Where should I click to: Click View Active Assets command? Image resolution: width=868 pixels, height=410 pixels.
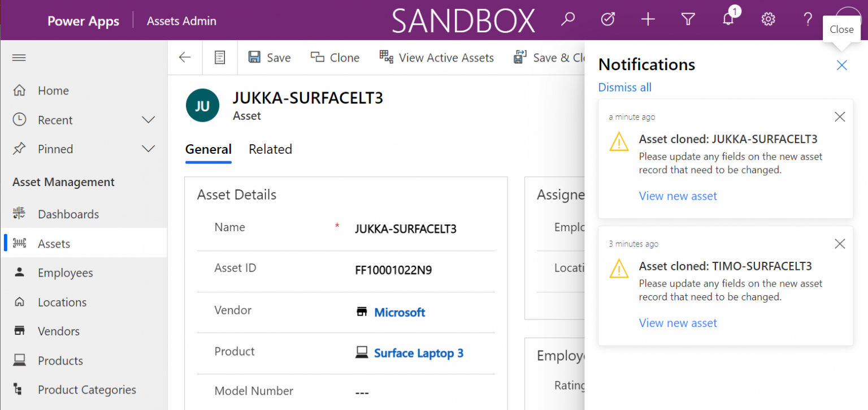[x=437, y=58]
